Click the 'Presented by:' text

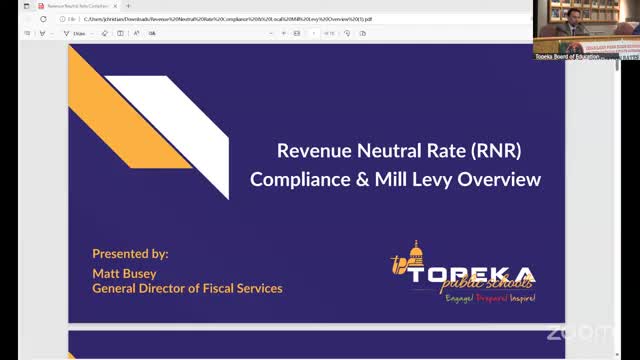point(130,254)
